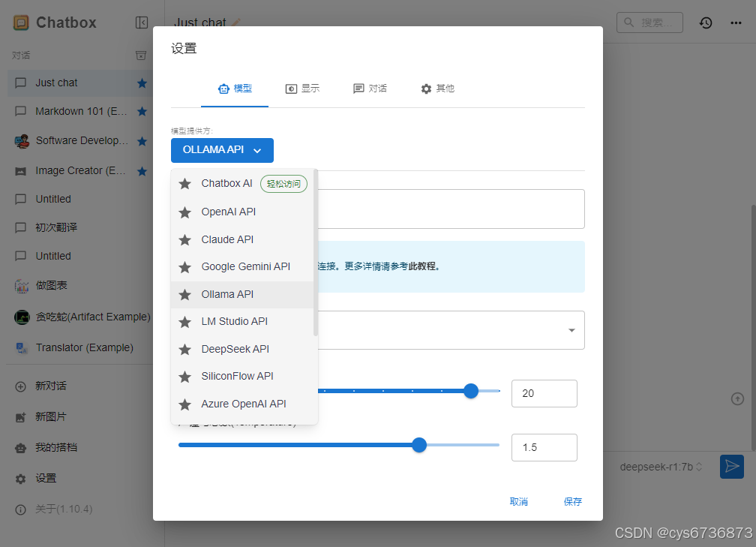Click the temperature value field 1.5
The image size is (756, 547).
(x=544, y=448)
